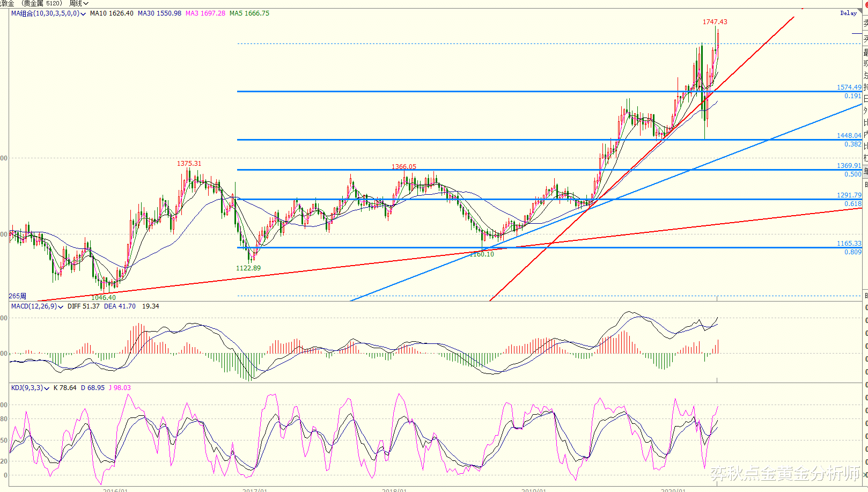868x492 pixels.
Task: Select the 1366.05 peak price label
Action: [404, 167]
